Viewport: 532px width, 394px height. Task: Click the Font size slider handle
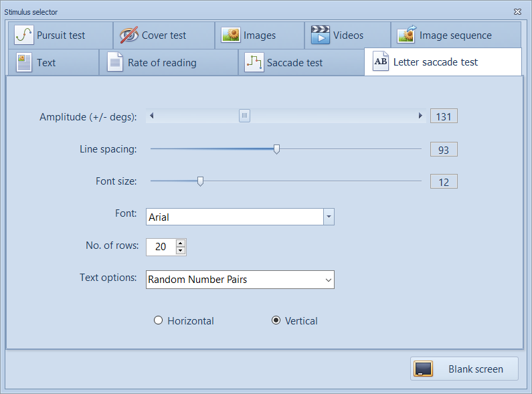pos(200,181)
